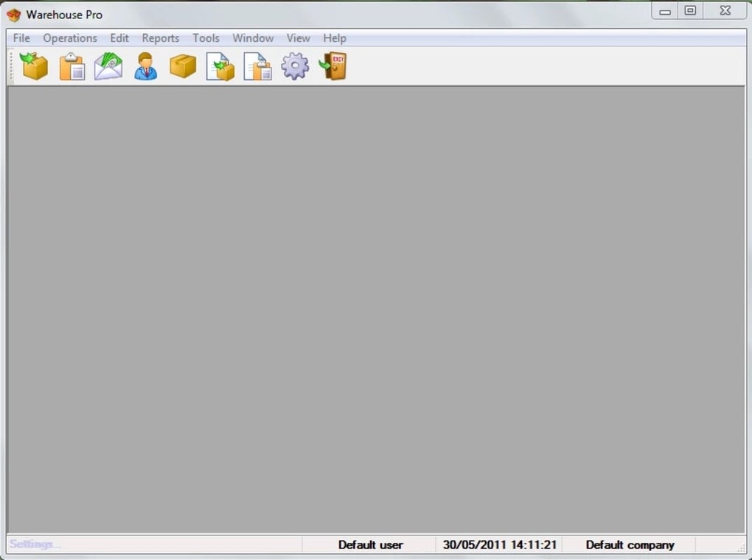Click the exit door icon on the toolbar

[x=332, y=66]
